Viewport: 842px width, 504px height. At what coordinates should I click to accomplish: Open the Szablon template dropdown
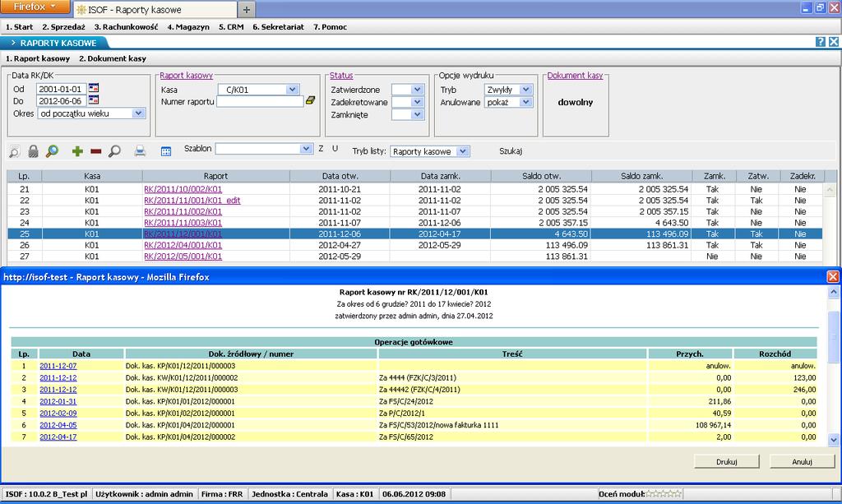coord(306,149)
